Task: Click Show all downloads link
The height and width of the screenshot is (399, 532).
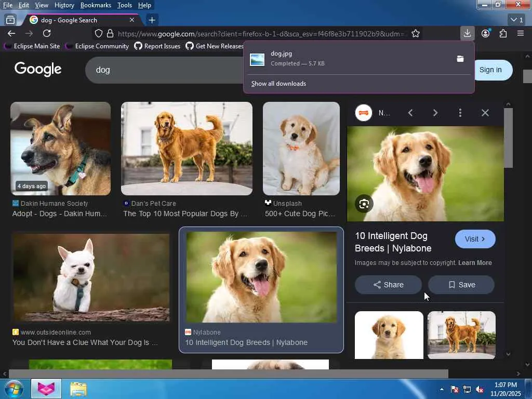Action: [x=278, y=84]
